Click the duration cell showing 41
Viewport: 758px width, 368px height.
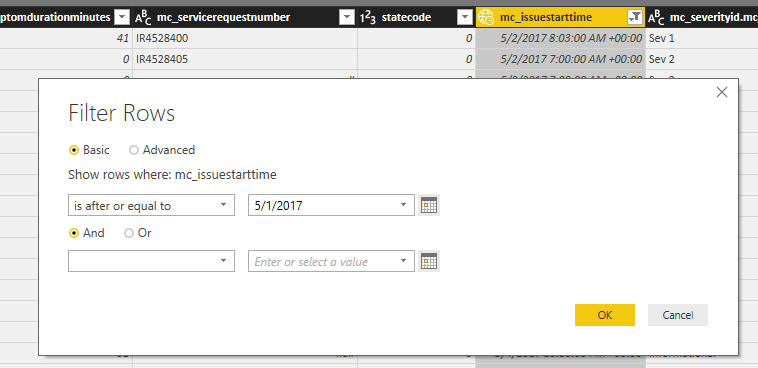66,38
